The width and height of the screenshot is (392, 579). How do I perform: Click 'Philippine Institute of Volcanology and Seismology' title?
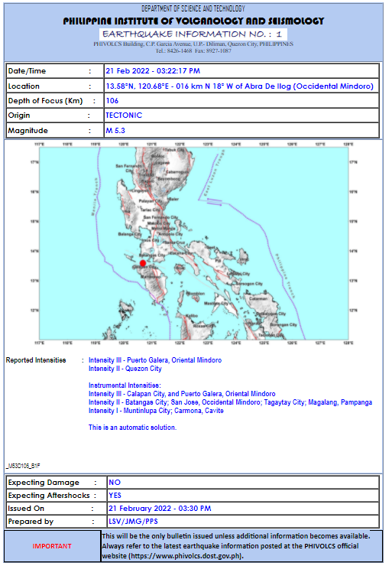(x=193, y=21)
